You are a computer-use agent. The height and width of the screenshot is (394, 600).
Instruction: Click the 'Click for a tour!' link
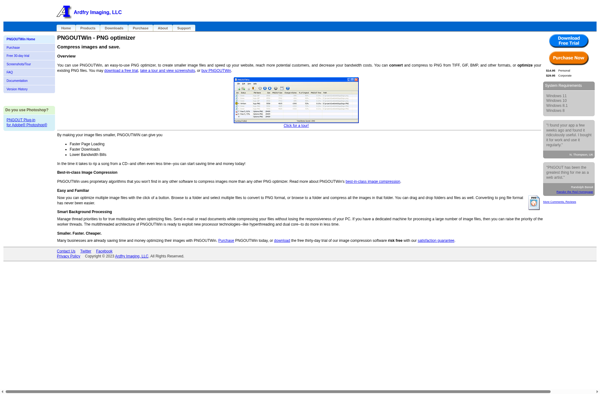click(x=296, y=126)
